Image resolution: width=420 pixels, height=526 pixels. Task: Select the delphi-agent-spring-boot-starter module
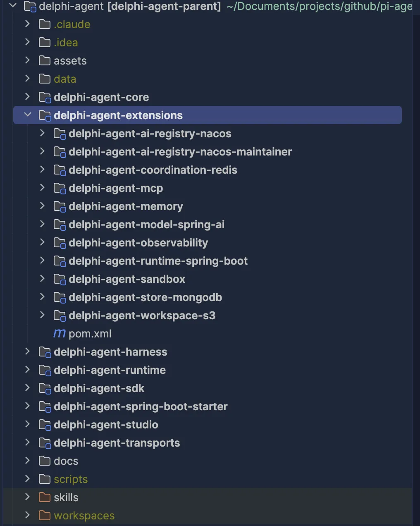click(141, 406)
